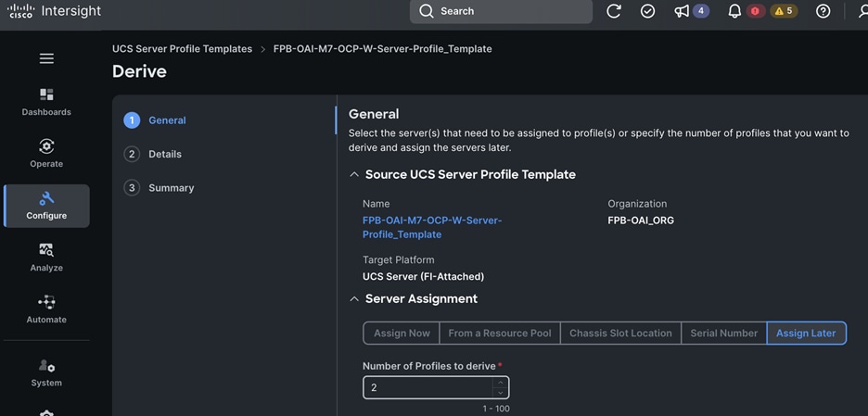The height and width of the screenshot is (416, 868).
Task: Go to the Operate section
Action: (x=46, y=153)
